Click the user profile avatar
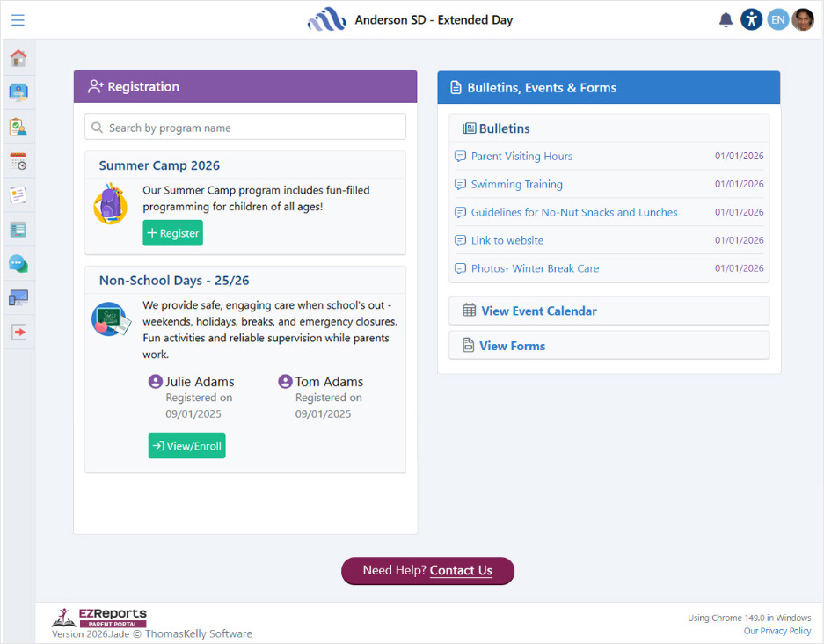 click(802, 20)
